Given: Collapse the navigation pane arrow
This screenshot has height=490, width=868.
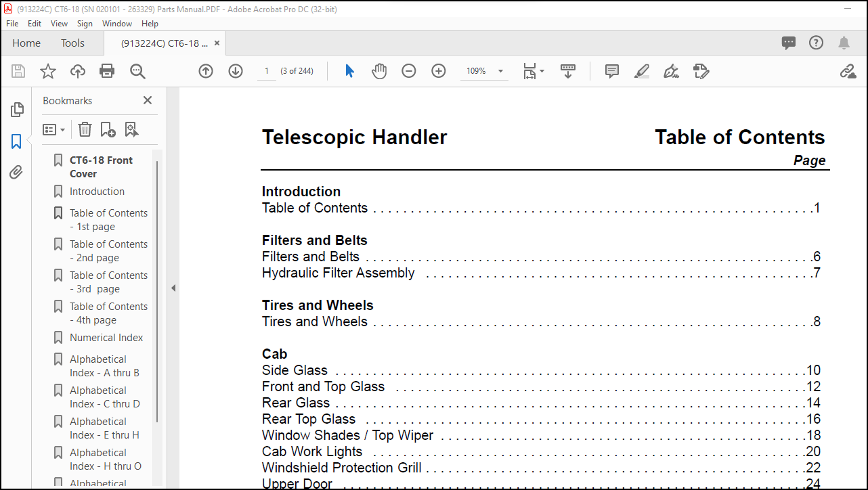Looking at the screenshot, I should coord(173,288).
